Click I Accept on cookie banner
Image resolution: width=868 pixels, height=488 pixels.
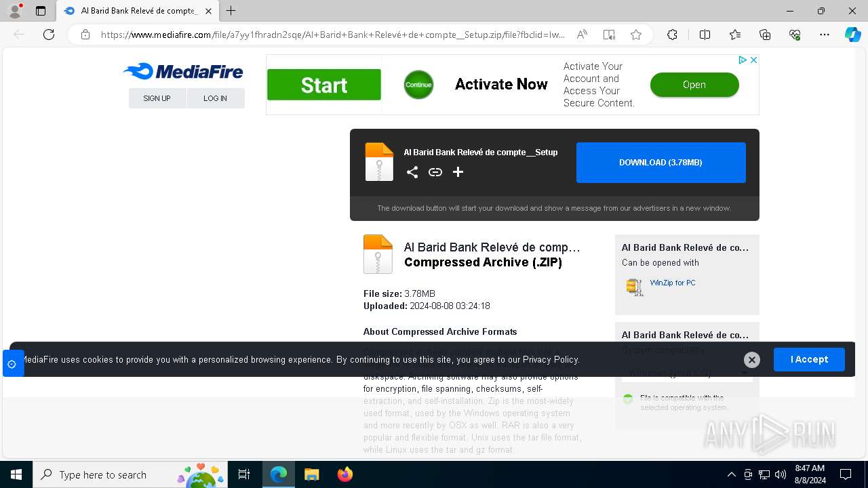[x=809, y=359]
